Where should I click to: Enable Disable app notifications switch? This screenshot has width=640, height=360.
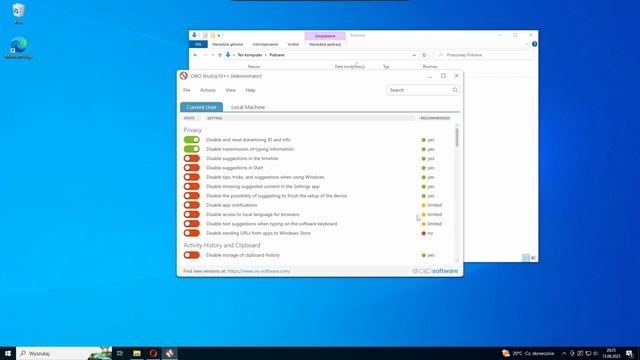pyautogui.click(x=191, y=205)
